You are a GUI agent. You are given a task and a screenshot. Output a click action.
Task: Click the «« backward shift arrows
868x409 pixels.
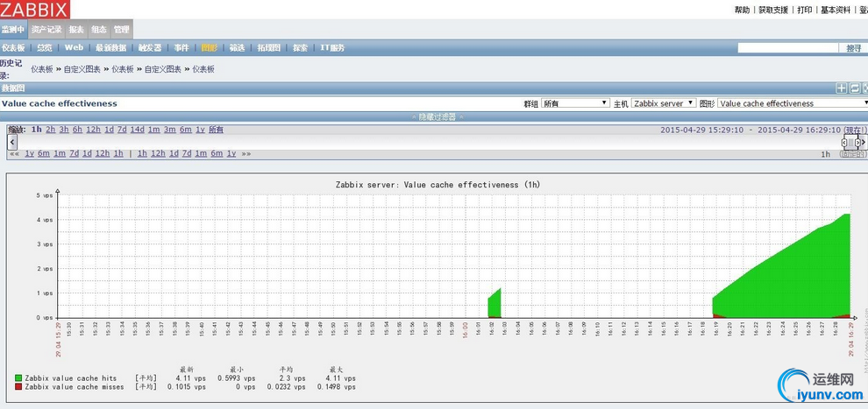pos(14,153)
